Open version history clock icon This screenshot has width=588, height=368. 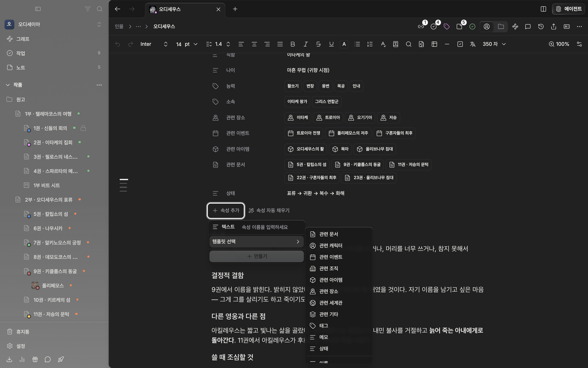point(541,27)
